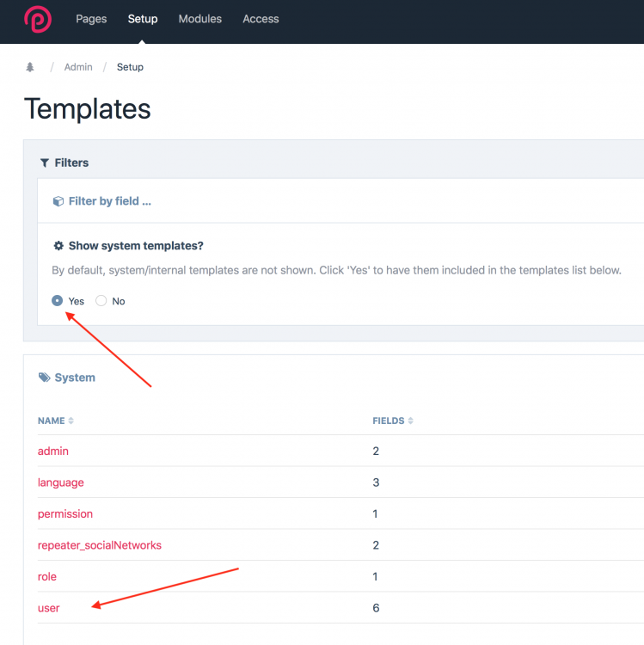
Task: Open the user template
Action: 49,608
